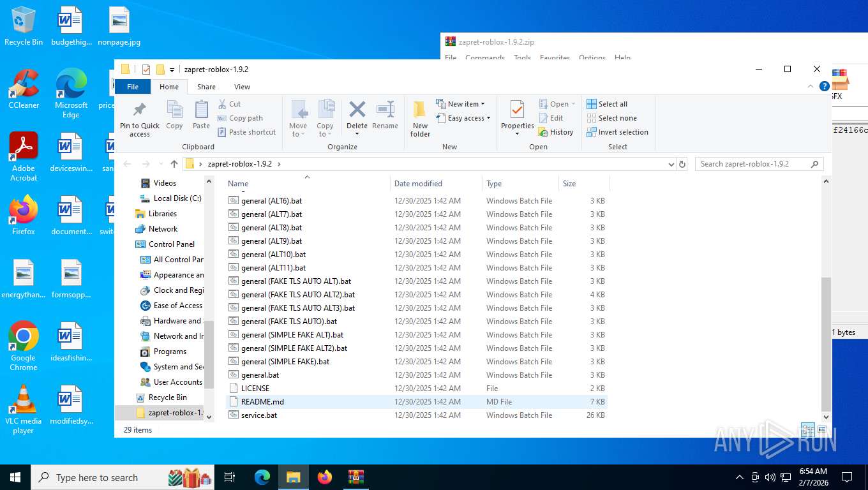The width and height of the screenshot is (868, 490).
Task: Click the Firefox taskbar icon
Action: point(325,477)
